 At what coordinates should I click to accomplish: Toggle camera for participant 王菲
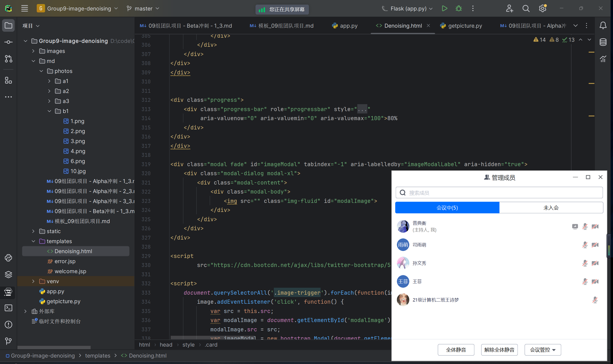click(595, 282)
